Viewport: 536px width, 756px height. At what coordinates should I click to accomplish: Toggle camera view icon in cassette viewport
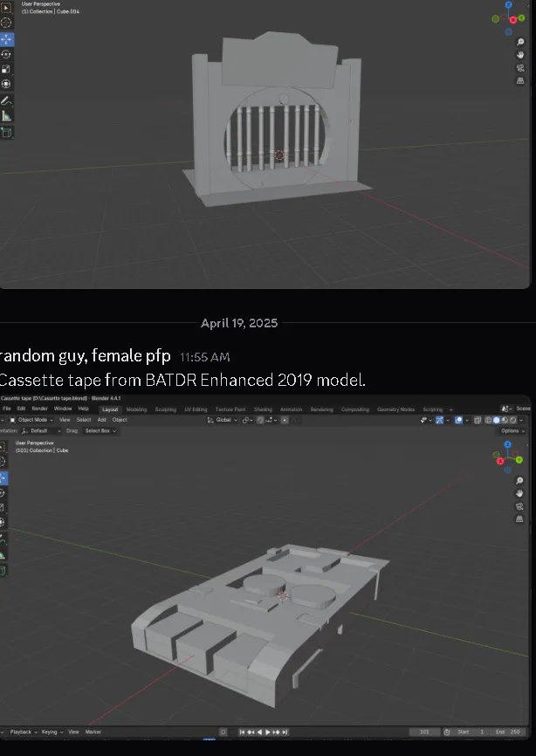coord(519,506)
